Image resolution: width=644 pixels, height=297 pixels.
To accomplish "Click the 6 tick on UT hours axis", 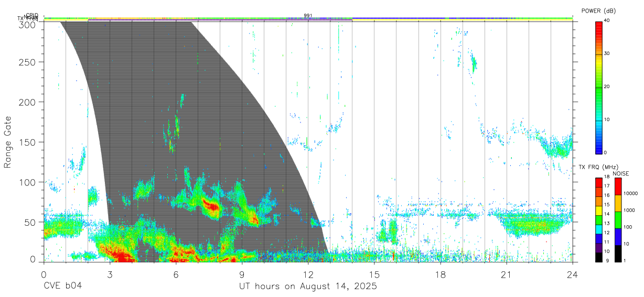I will point(176,274).
